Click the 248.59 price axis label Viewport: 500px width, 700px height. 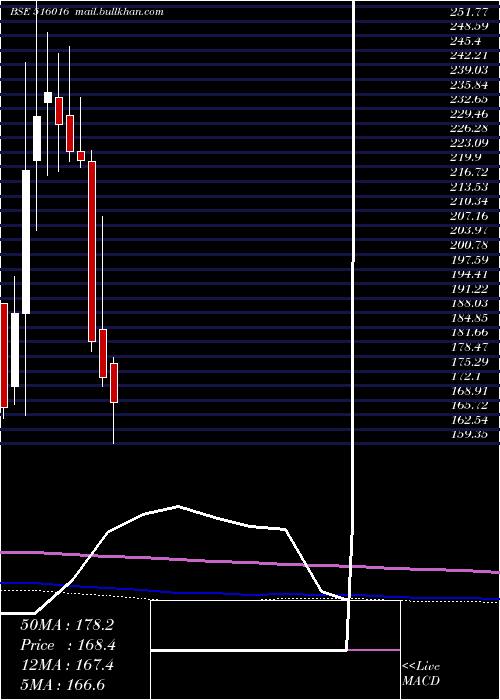469,26
